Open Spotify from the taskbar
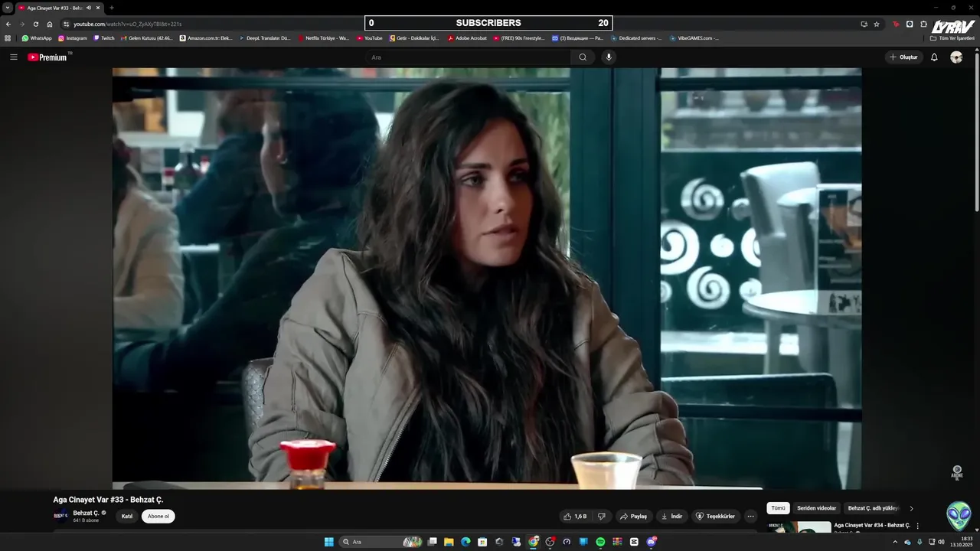 click(600, 542)
